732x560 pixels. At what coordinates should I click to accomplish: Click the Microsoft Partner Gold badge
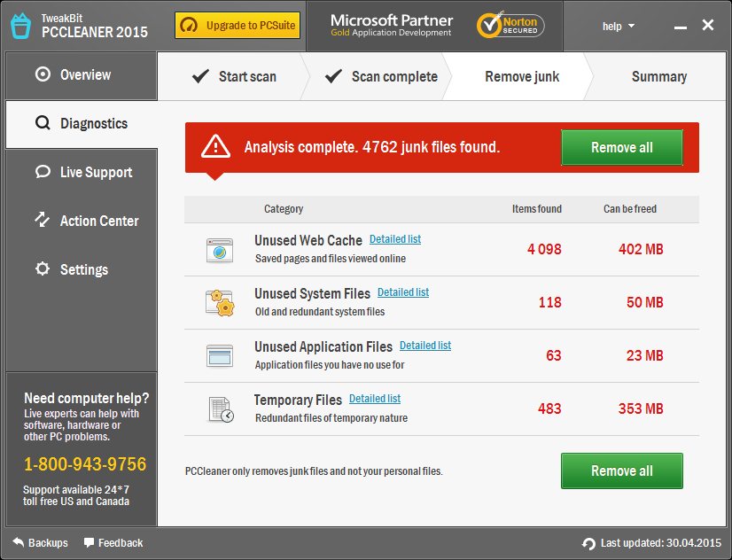[x=391, y=25]
